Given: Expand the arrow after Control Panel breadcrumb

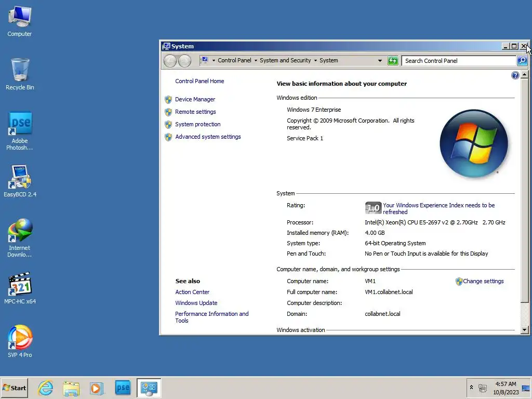Looking at the screenshot, I should (256, 61).
